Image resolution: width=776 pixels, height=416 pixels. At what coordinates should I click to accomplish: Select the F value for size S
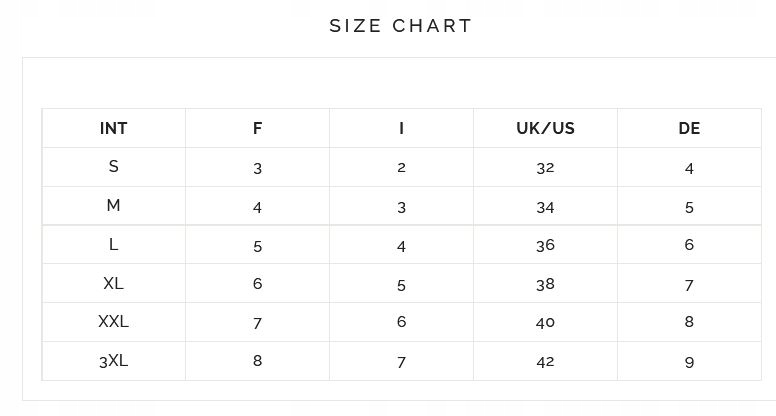pos(258,168)
